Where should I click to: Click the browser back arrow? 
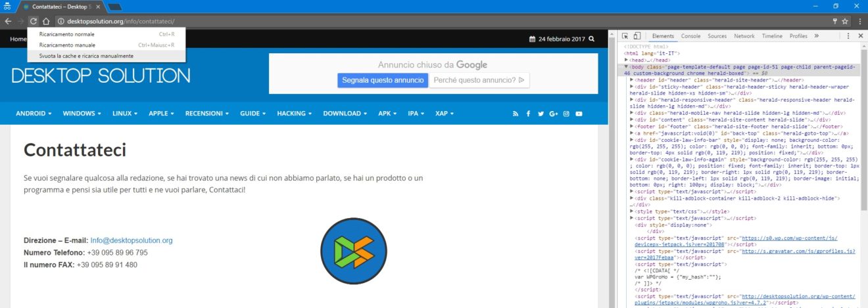click(x=8, y=21)
